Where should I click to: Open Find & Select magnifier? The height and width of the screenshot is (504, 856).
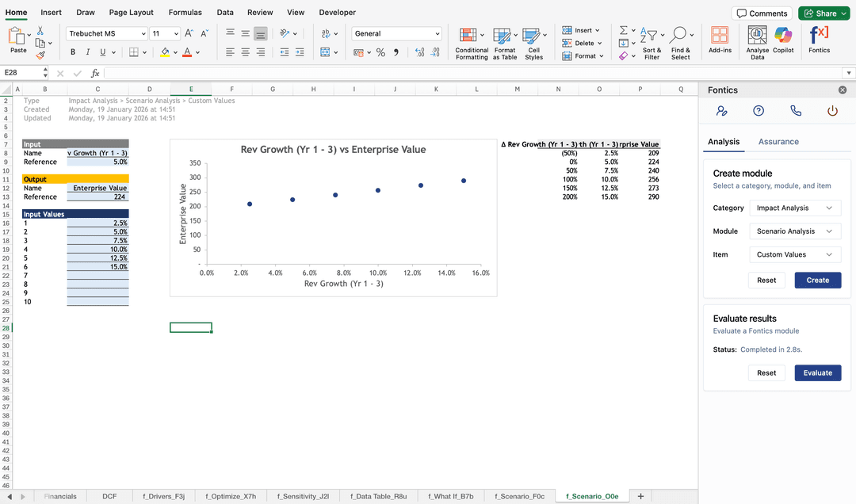tap(681, 44)
